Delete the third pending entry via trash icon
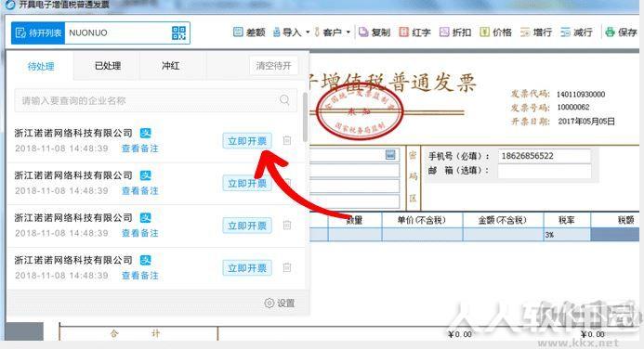The height and width of the screenshot is (349, 644). [287, 226]
